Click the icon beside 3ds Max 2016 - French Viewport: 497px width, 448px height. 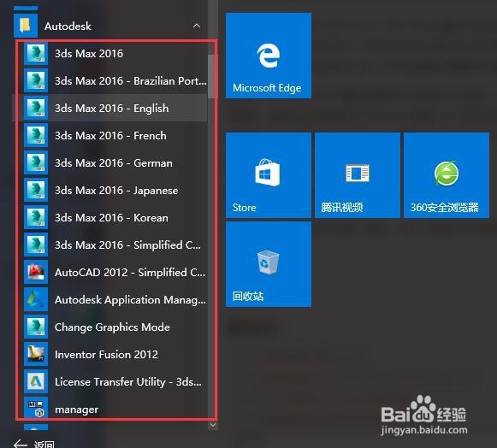tap(36, 135)
